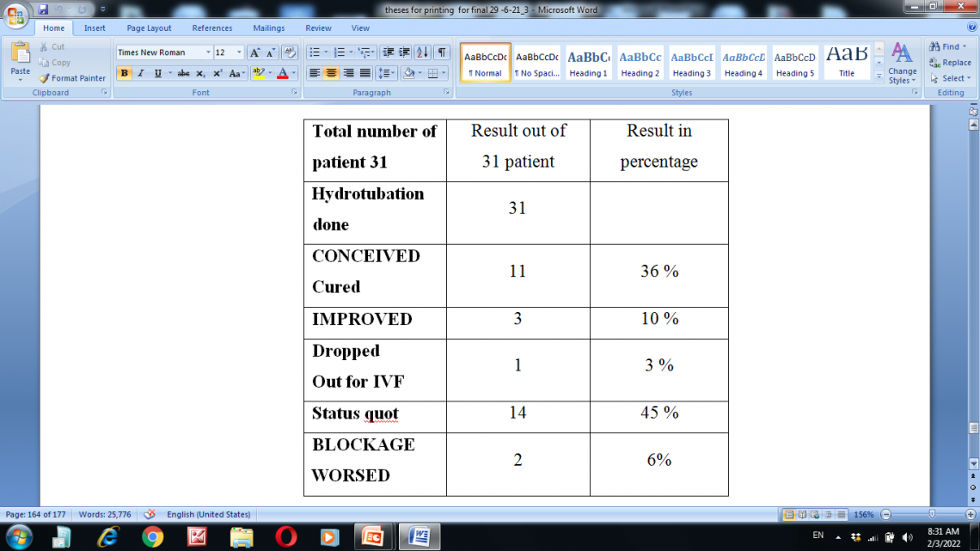Select the Format Painter tool
Viewport: 980px width, 551px height.
73,78
